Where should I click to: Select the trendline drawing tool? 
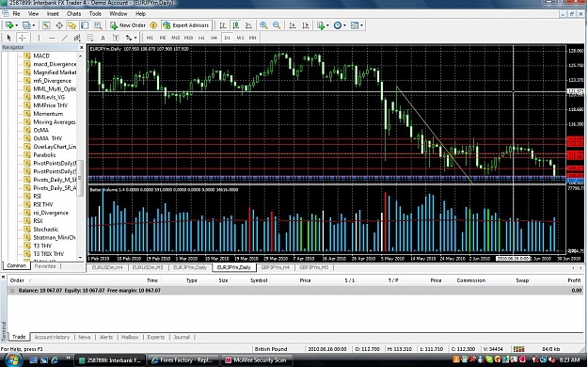[65, 38]
